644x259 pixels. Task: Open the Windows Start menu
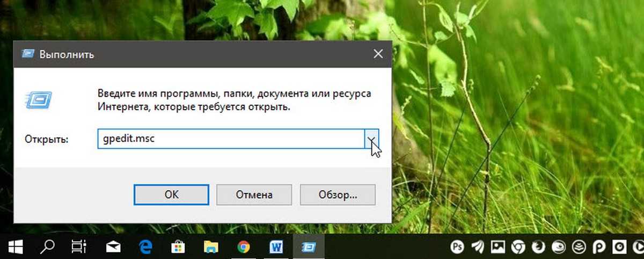(x=14, y=247)
